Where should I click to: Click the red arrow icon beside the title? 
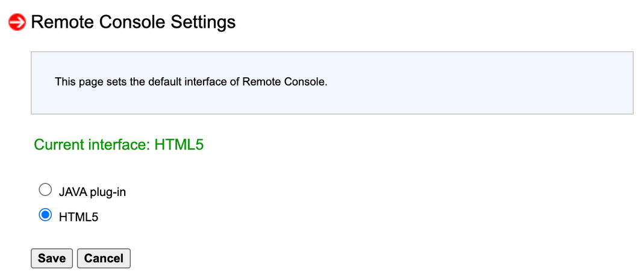(17, 22)
